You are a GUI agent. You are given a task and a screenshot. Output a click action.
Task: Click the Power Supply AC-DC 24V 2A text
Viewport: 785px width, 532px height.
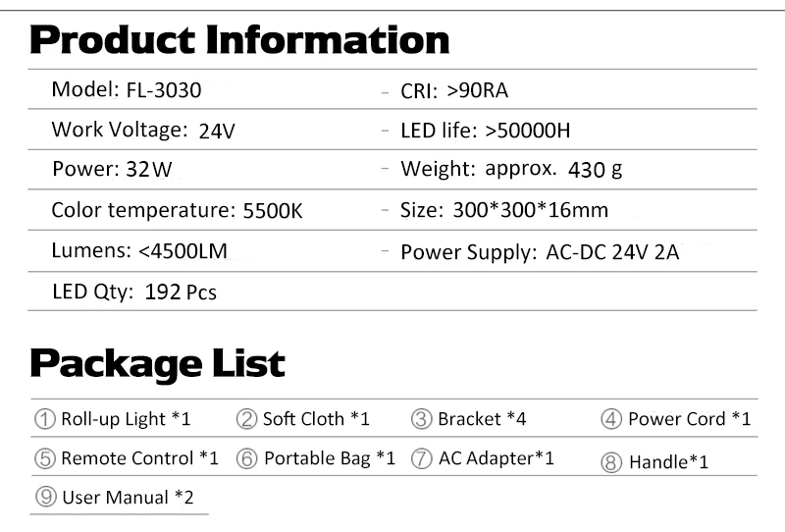click(x=540, y=252)
